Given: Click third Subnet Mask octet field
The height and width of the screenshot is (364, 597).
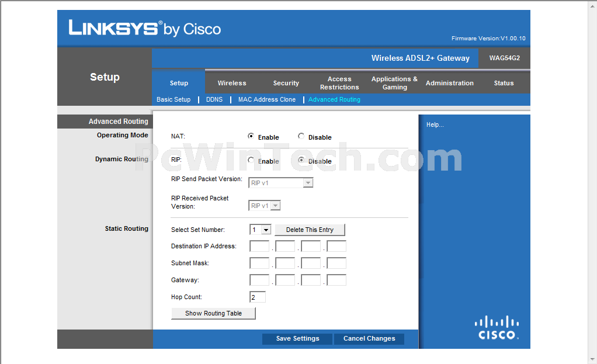Looking at the screenshot, I should 311,263.
